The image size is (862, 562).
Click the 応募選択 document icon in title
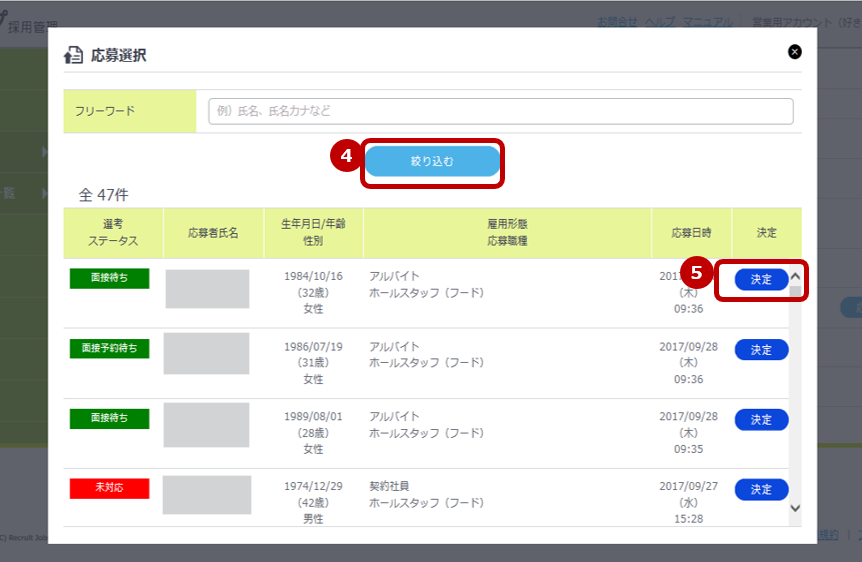(x=73, y=56)
